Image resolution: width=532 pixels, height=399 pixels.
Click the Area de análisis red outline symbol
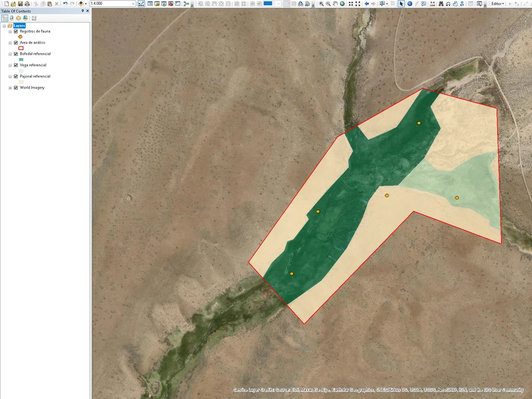[21, 48]
